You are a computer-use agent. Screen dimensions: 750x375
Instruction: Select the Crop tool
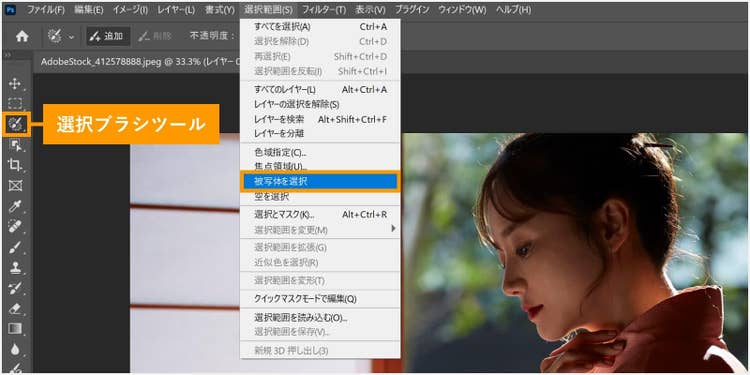pyautogui.click(x=15, y=165)
